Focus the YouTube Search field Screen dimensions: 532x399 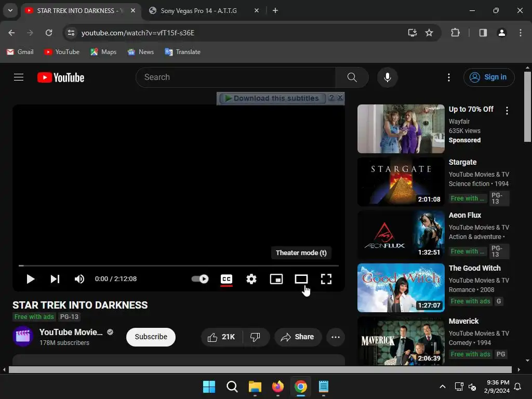(236, 77)
